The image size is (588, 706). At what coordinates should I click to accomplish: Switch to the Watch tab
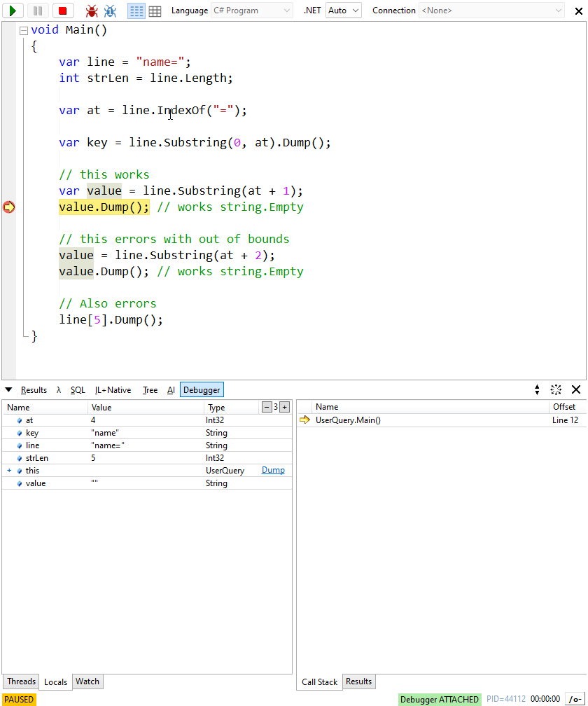tap(87, 681)
